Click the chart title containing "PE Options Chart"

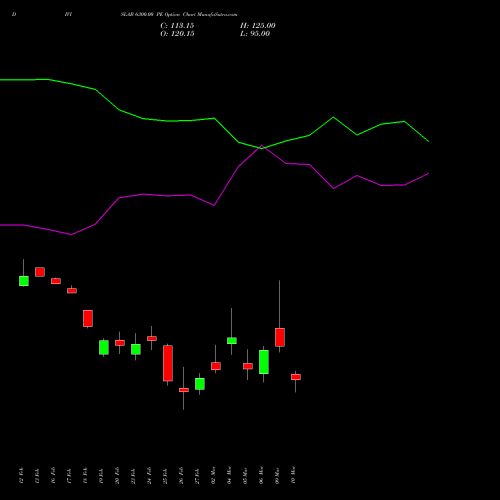(x=179, y=15)
